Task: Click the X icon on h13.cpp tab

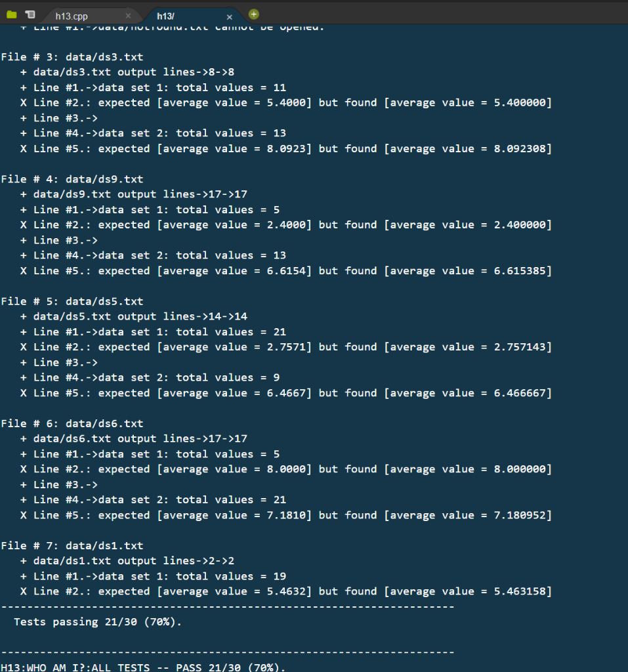Action: pos(127,15)
